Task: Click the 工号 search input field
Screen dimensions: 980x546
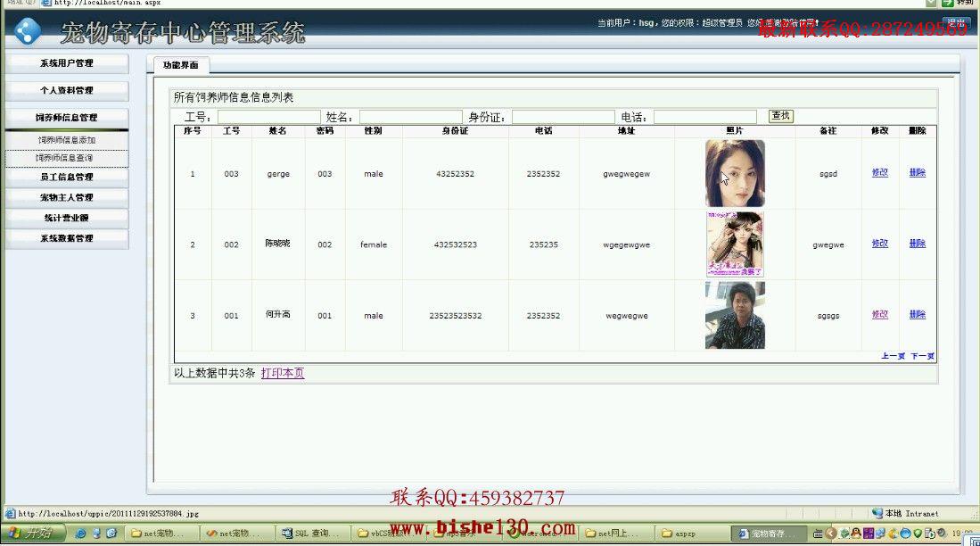Action: [x=268, y=117]
